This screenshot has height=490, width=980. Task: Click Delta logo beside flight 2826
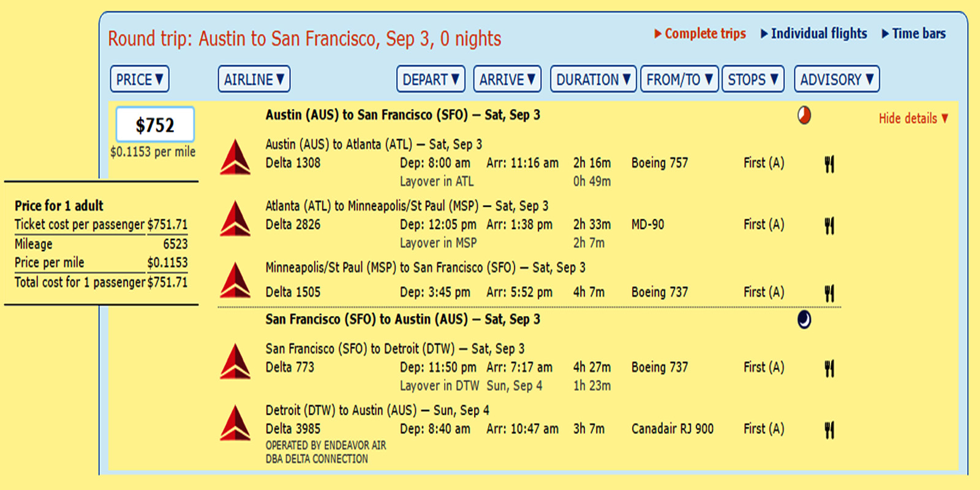(x=235, y=219)
